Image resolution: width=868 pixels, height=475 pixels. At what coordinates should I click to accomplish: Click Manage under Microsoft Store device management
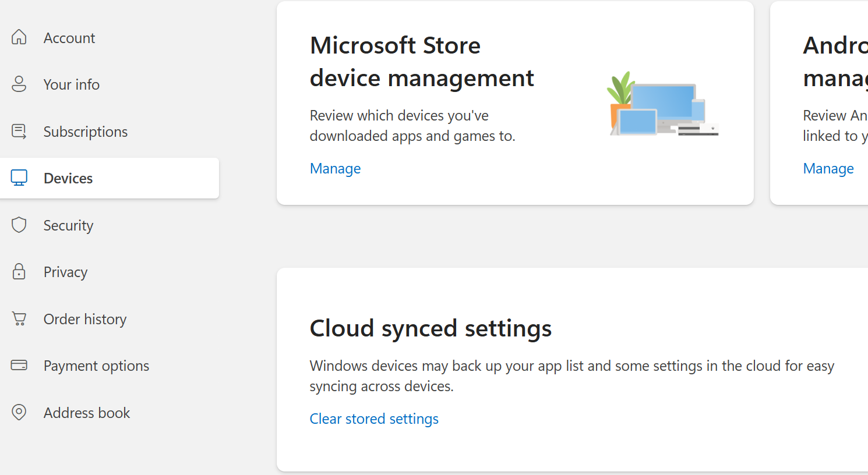[x=335, y=169]
